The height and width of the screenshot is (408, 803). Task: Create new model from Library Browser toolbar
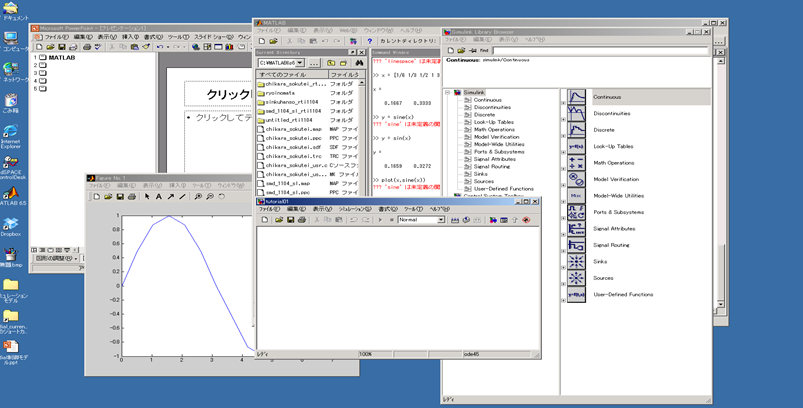point(451,51)
